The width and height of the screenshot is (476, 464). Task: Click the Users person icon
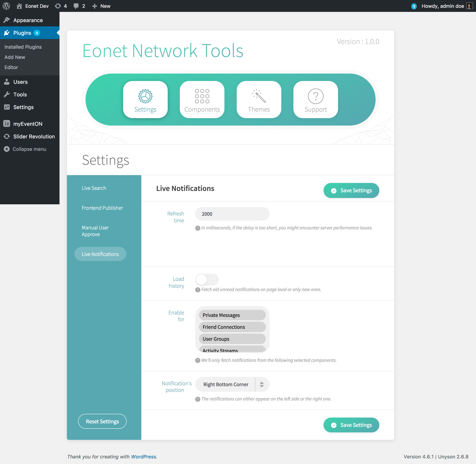coord(7,82)
